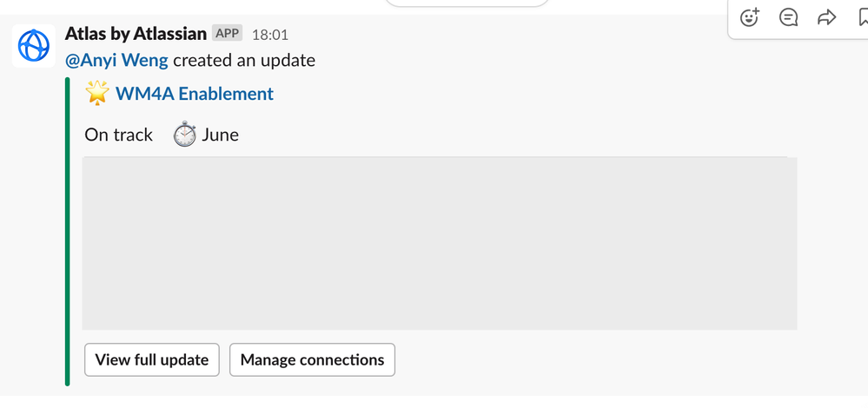Add an emoji reaction to the message
This screenshot has height=408, width=868.
(x=749, y=17)
